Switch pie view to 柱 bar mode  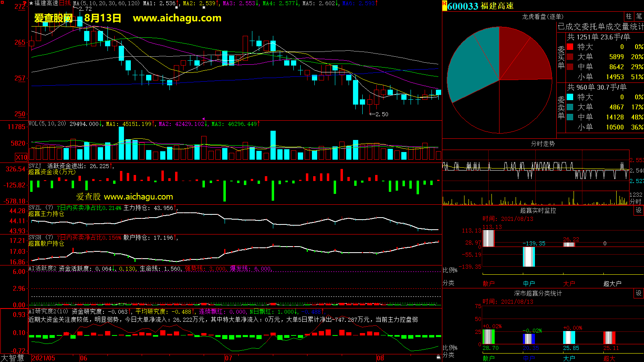629,16
